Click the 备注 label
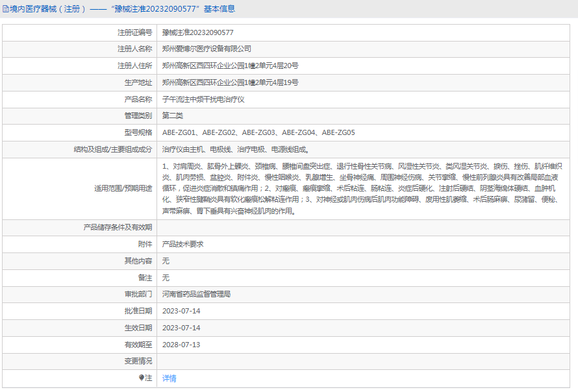The image size is (578, 392). coord(145,277)
